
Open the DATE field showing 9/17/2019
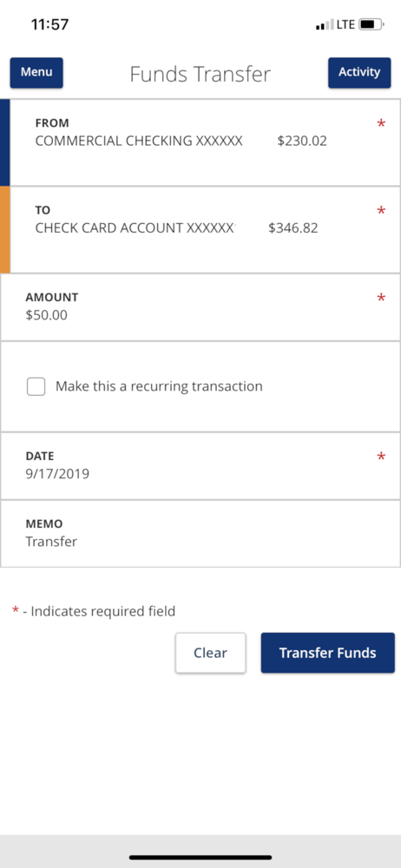[x=200, y=465]
